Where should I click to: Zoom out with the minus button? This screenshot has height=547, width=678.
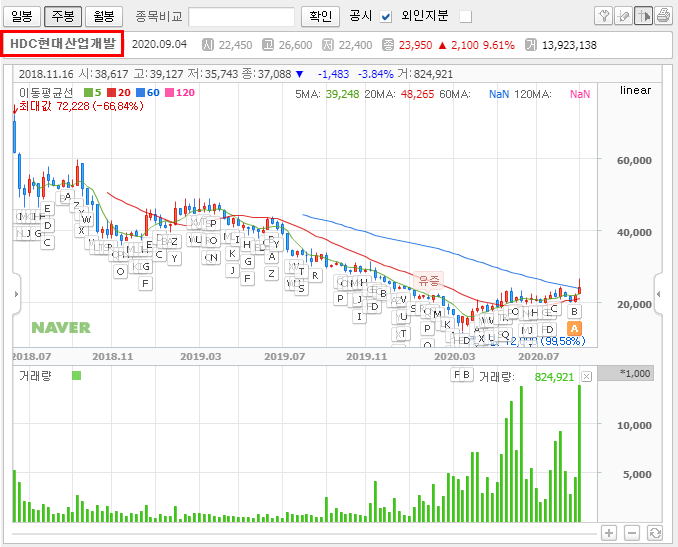point(632,533)
